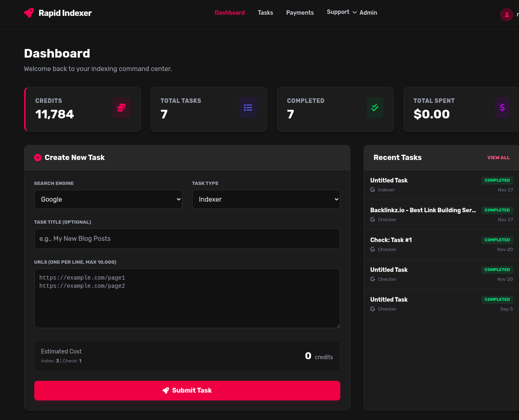Image resolution: width=519 pixels, height=420 pixels.
Task: Open the Search Engine dropdown
Action: click(x=108, y=199)
